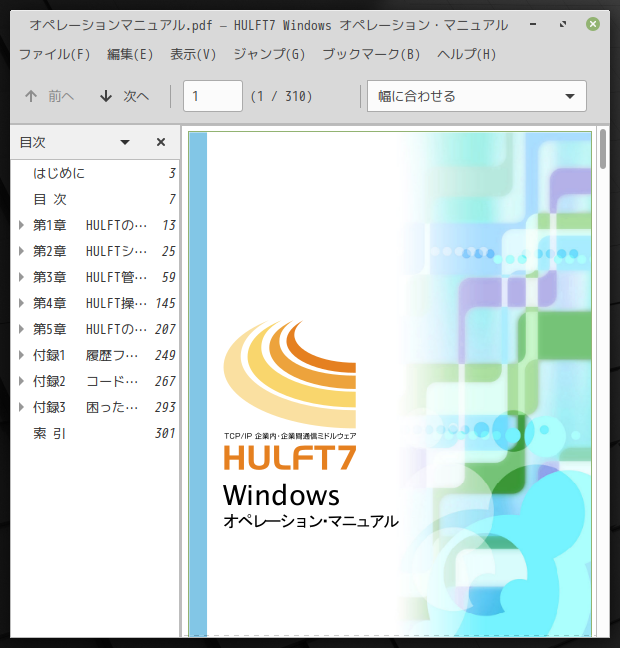620x648 pixels.
Task: Open the zoom dropdown 幅に合わせる
Action: point(477,96)
